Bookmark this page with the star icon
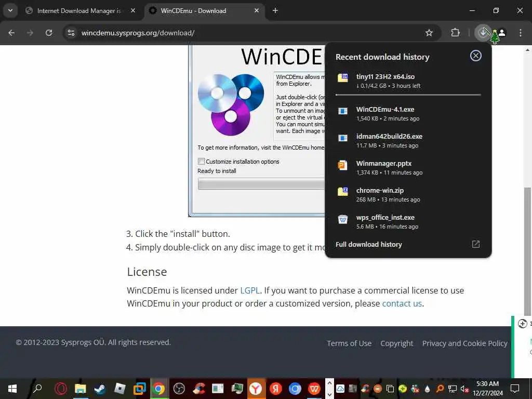The image size is (532, 399). coord(429,33)
